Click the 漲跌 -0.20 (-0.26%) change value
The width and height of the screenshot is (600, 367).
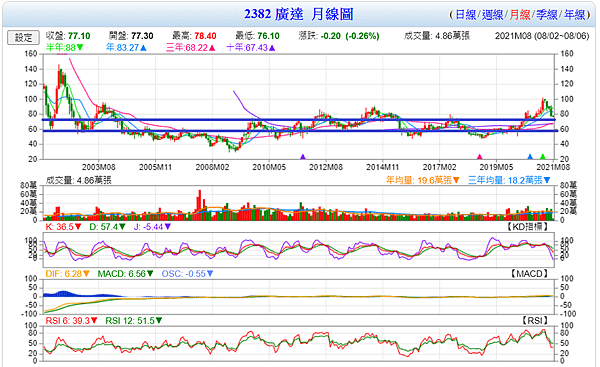[339, 36]
